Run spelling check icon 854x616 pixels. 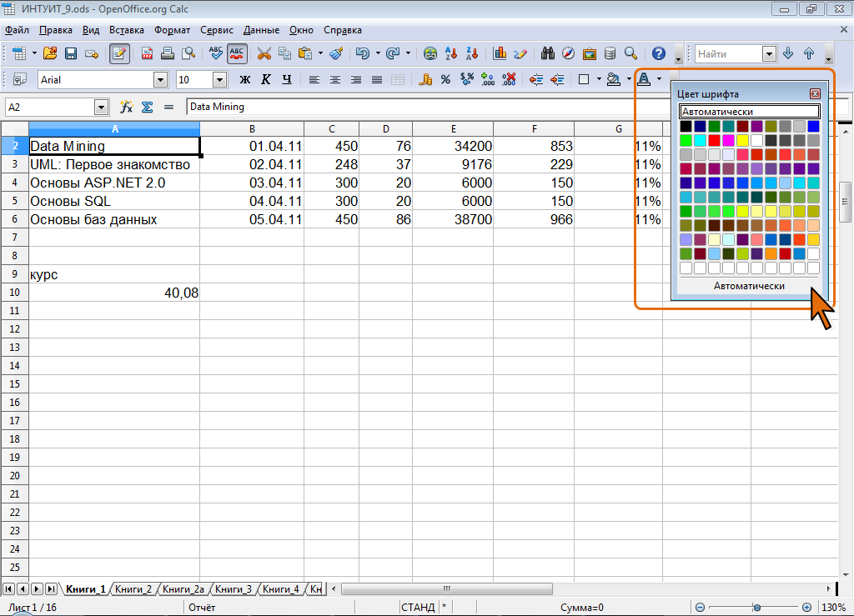point(216,53)
